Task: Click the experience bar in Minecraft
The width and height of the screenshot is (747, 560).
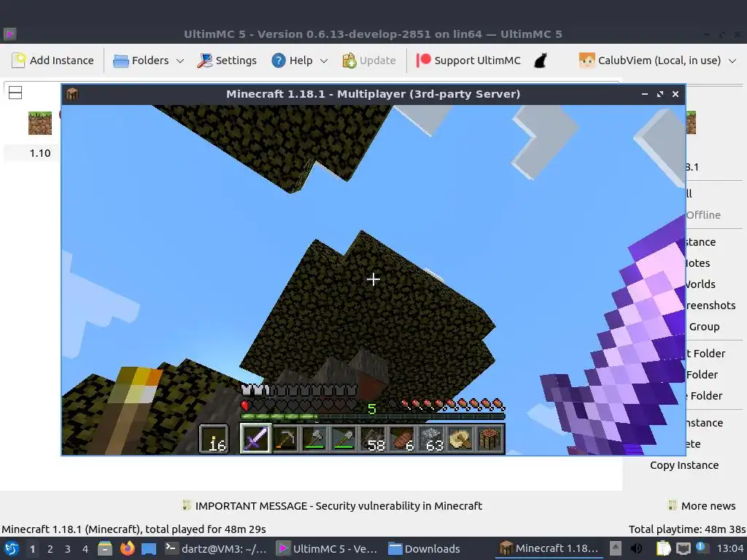Action: pos(373,416)
